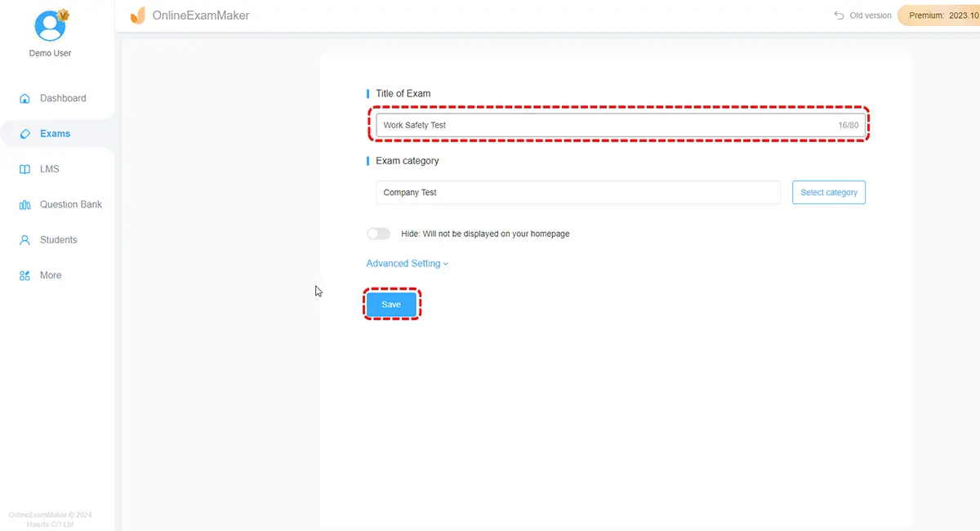Click the Premium expiry badge
This screenshot has width=980, height=531.
click(939, 16)
